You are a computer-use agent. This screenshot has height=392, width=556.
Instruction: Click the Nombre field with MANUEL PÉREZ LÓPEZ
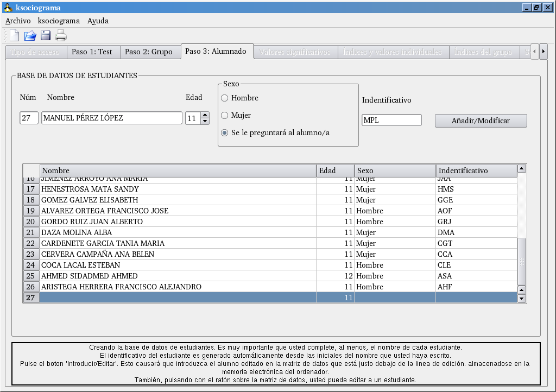[112, 118]
